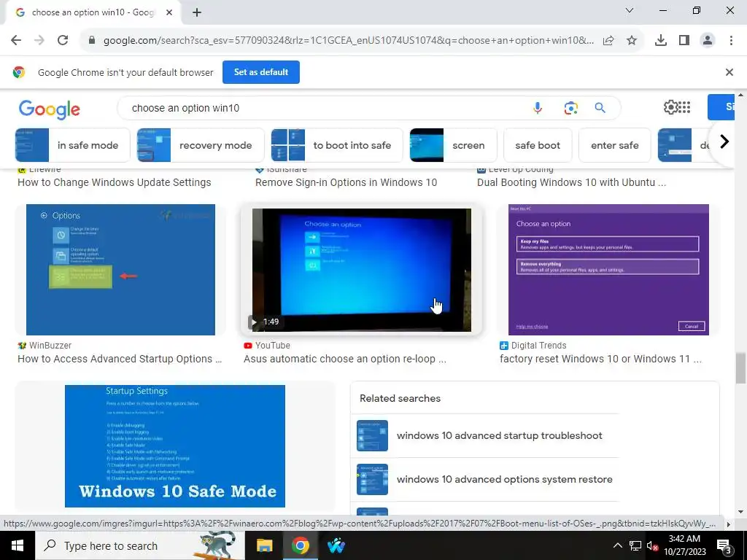Go back to previous page
The height and width of the screenshot is (560, 747).
point(16,40)
